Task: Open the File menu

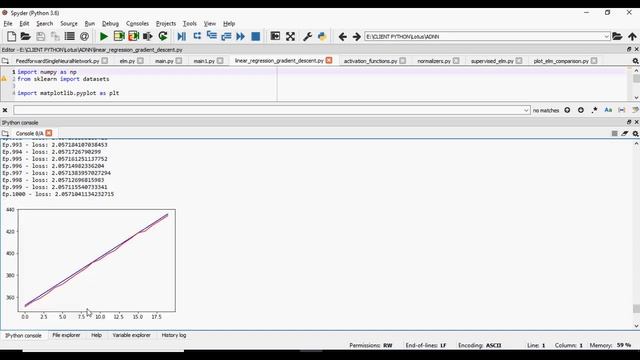Action: (x=8, y=24)
